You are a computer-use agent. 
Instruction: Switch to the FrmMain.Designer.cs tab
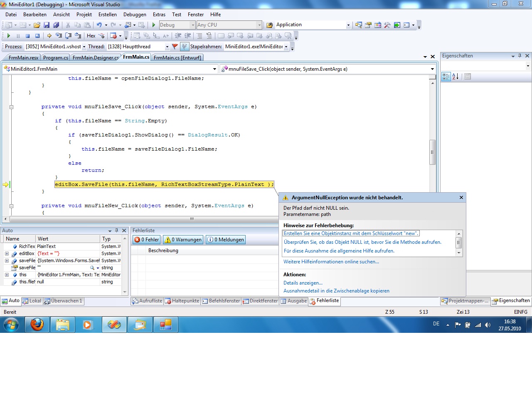(x=95, y=58)
